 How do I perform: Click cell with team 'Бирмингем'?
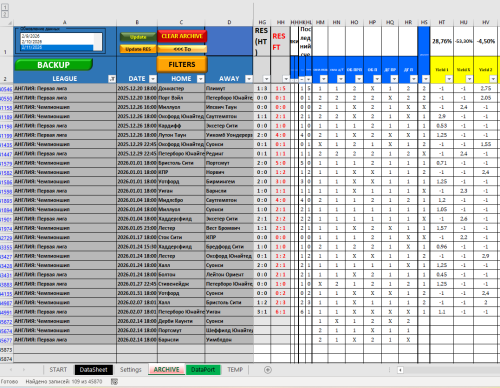(229, 182)
